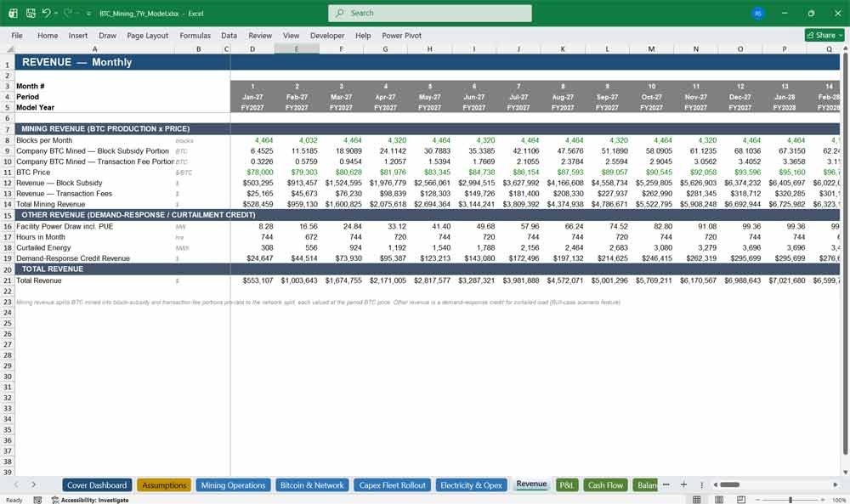850x504 pixels.
Task: Click the horizontal scrollbar thumb
Action: click(729, 484)
